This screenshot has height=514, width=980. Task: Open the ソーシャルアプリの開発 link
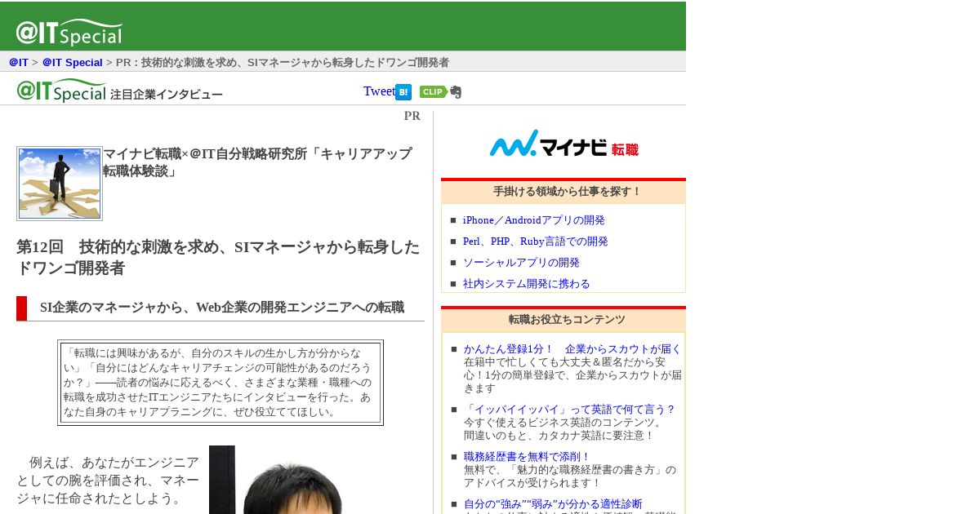pyautogui.click(x=521, y=263)
